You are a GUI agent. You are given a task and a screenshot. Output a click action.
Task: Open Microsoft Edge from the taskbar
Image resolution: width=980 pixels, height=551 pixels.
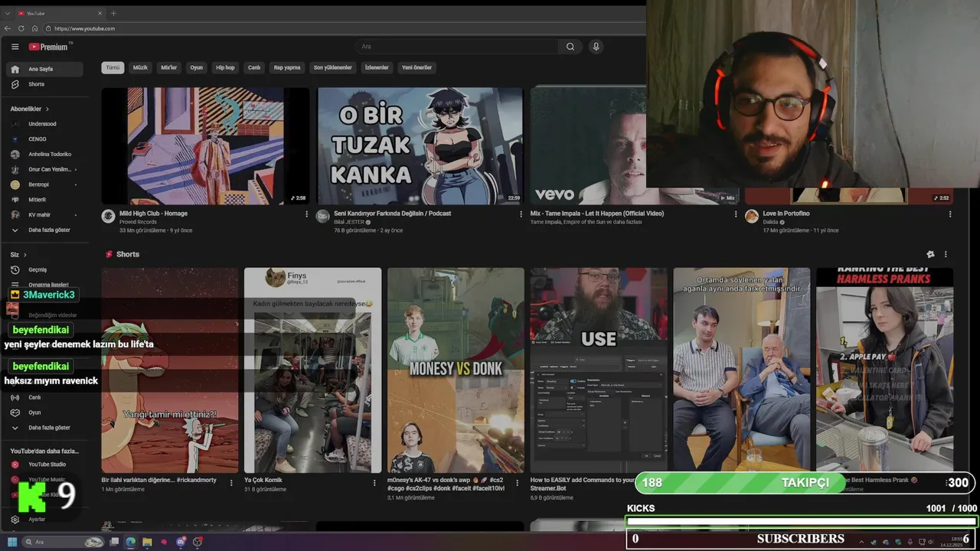[x=130, y=542]
